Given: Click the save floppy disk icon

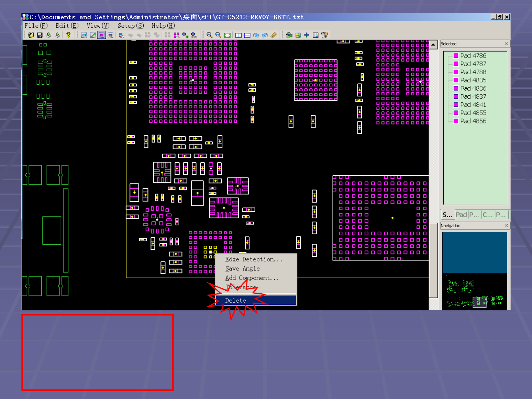Looking at the screenshot, I should (x=40, y=35).
